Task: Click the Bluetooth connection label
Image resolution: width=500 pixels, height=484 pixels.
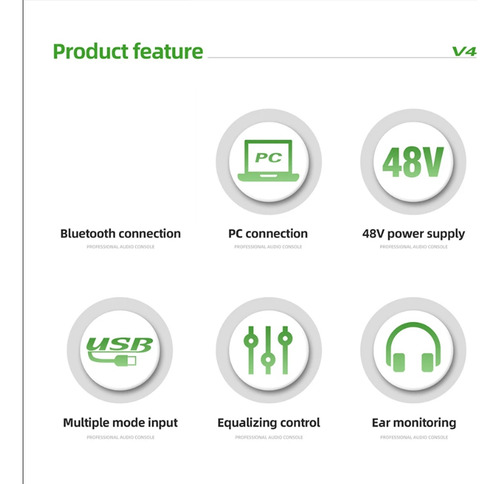Action: tap(120, 234)
